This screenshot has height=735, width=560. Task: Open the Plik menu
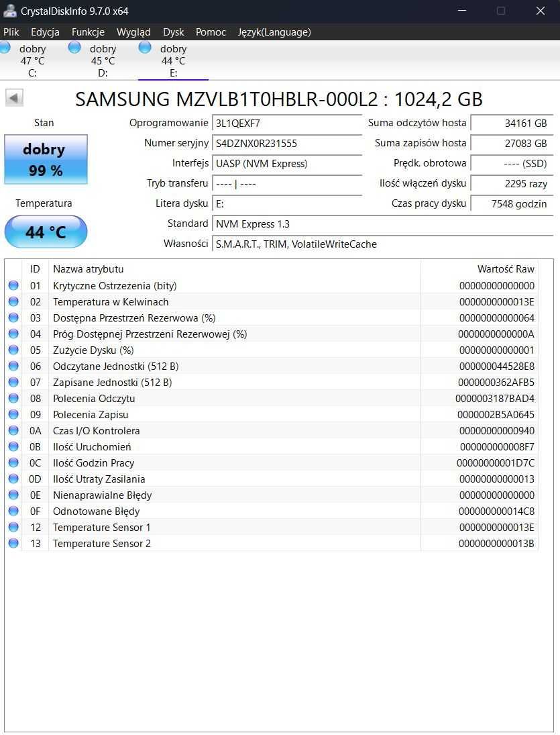tap(11, 32)
